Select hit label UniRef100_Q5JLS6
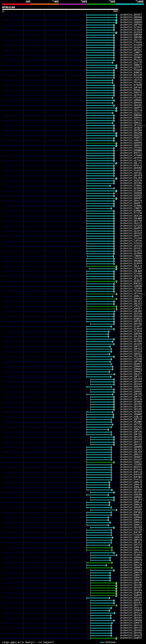The height and width of the screenshot is (644, 146). [131, 278]
